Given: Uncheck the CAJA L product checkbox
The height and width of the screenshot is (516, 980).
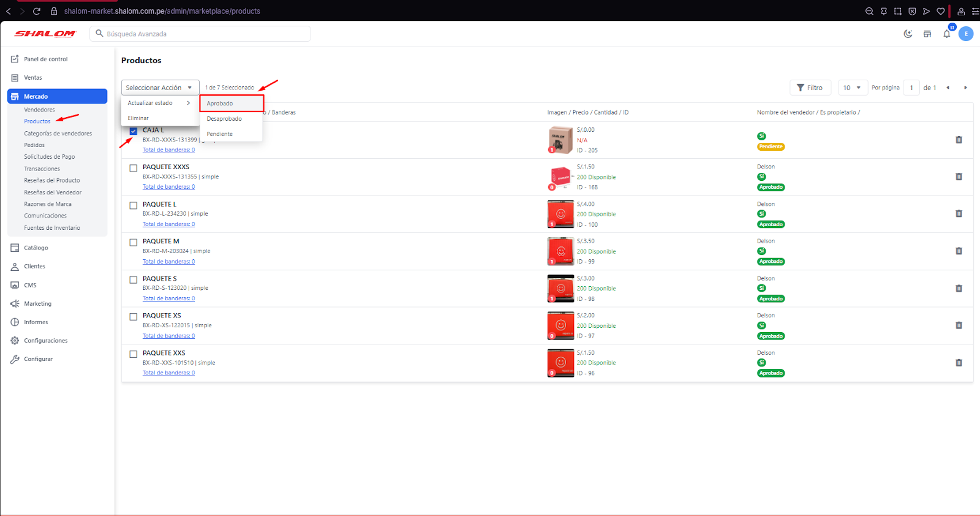Looking at the screenshot, I should click(x=134, y=131).
